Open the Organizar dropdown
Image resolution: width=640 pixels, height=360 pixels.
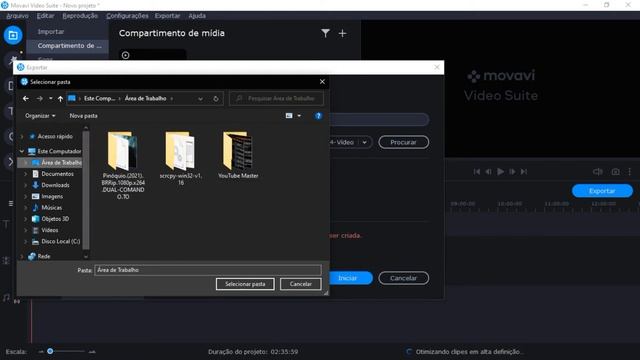click(x=40, y=116)
